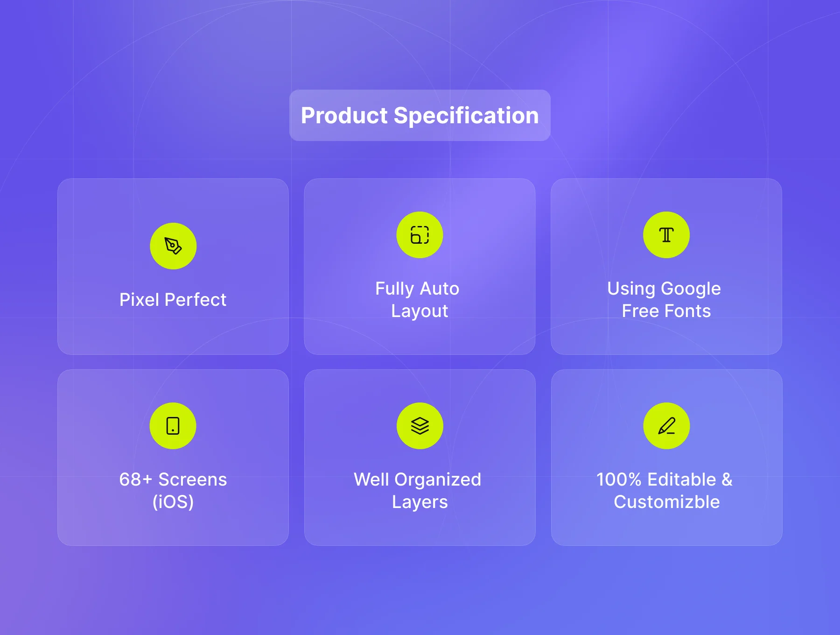Click the letter T typography icon
This screenshot has width=840, height=635.
tap(666, 235)
